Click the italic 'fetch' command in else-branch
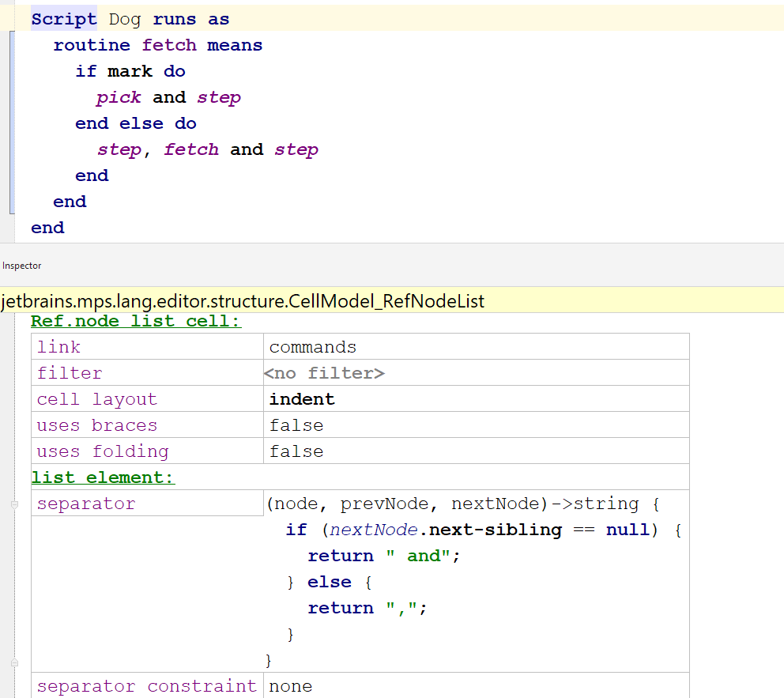Viewport: 784px width, 698px height. pos(191,149)
